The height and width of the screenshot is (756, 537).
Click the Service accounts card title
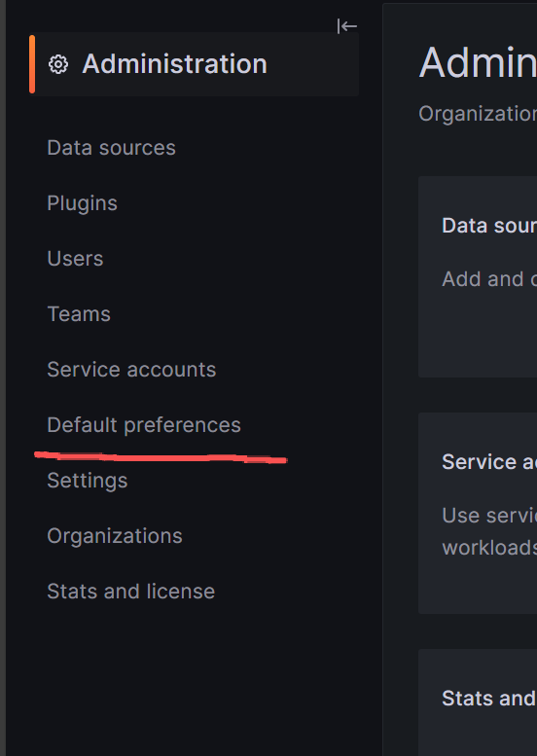[489, 462]
